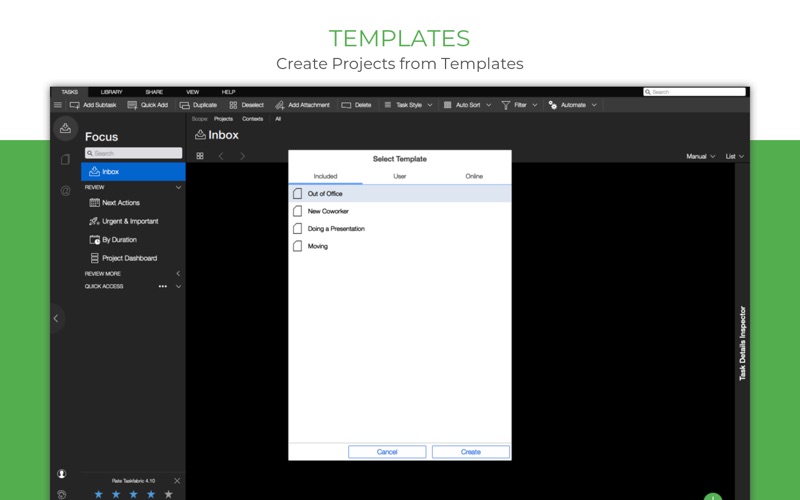Collapse the REVIEW section chevron
The image size is (800, 500).
(x=179, y=188)
